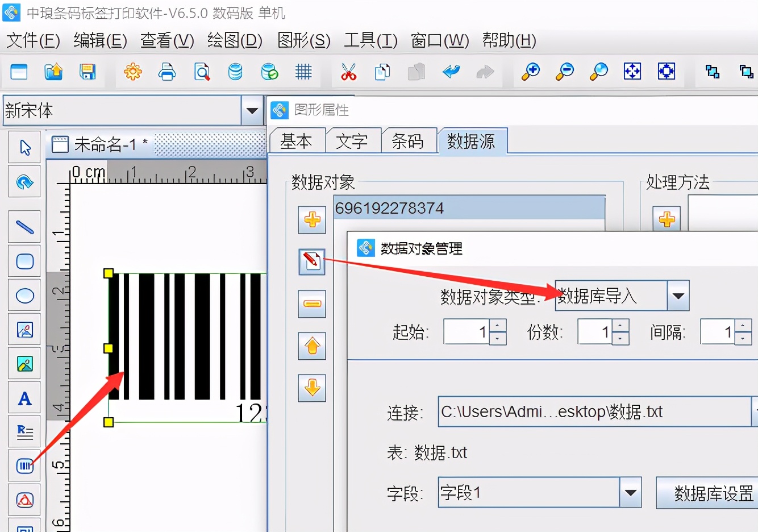Expand the 数据库导入 type dropdown arrow

678,296
